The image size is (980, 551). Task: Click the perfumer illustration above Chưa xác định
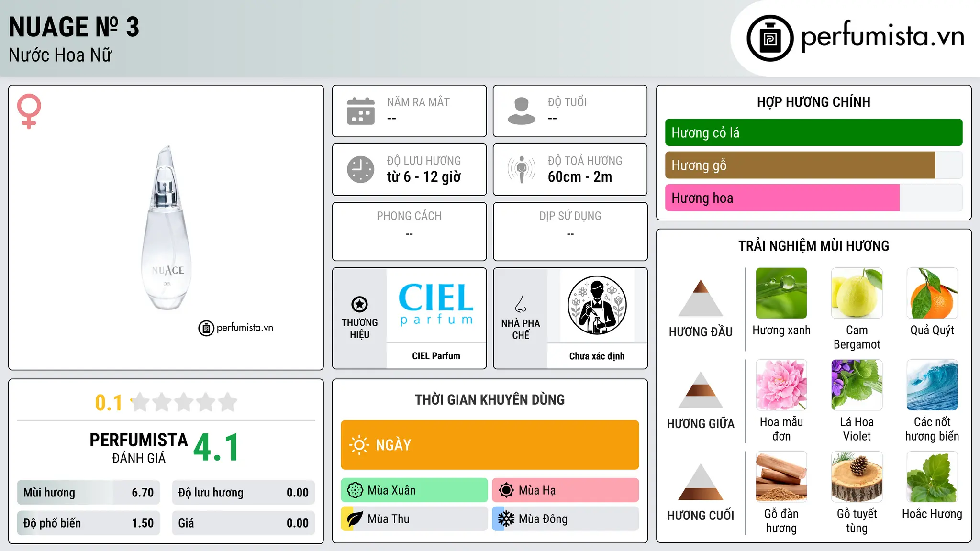pos(597,305)
